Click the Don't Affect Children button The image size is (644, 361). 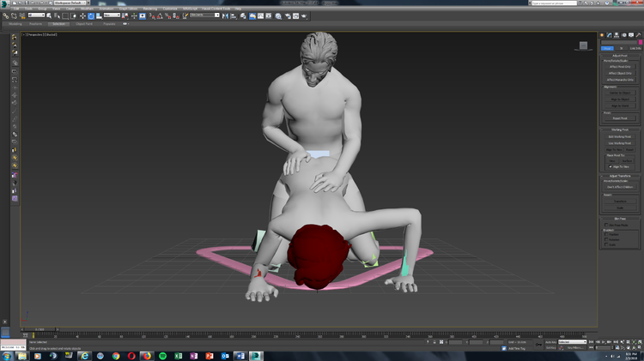click(620, 187)
